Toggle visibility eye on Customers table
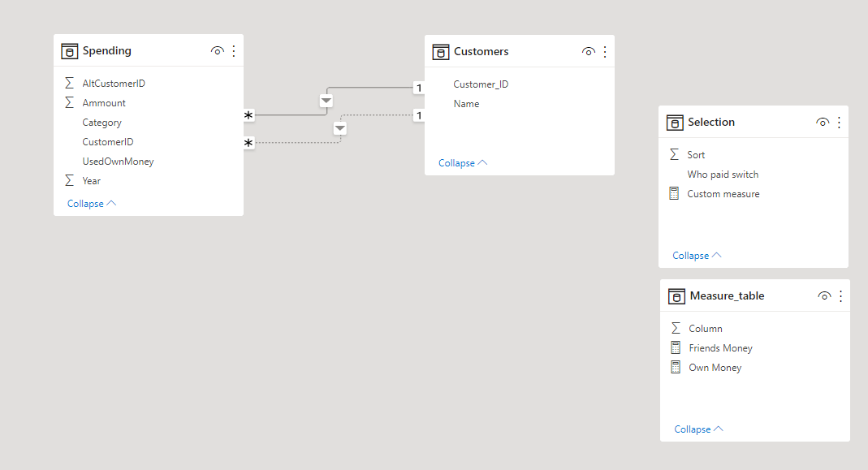Screen dimensions: 868x470 point(589,51)
